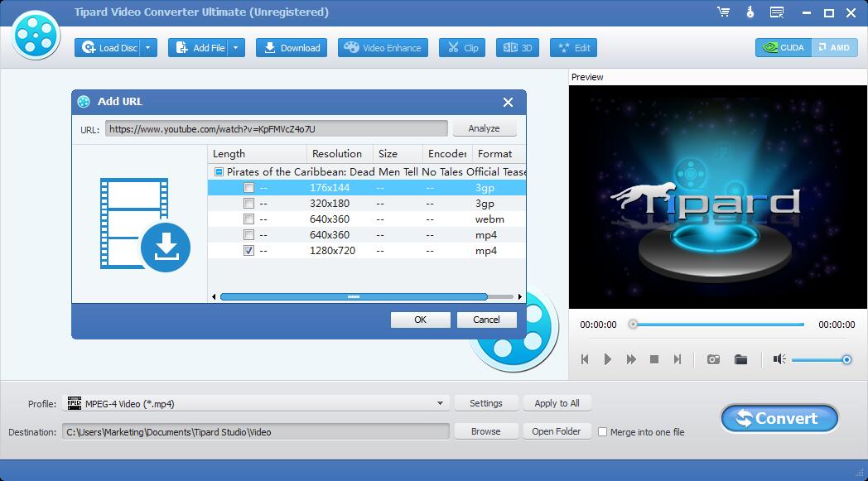Click Apply to All button

click(x=557, y=403)
